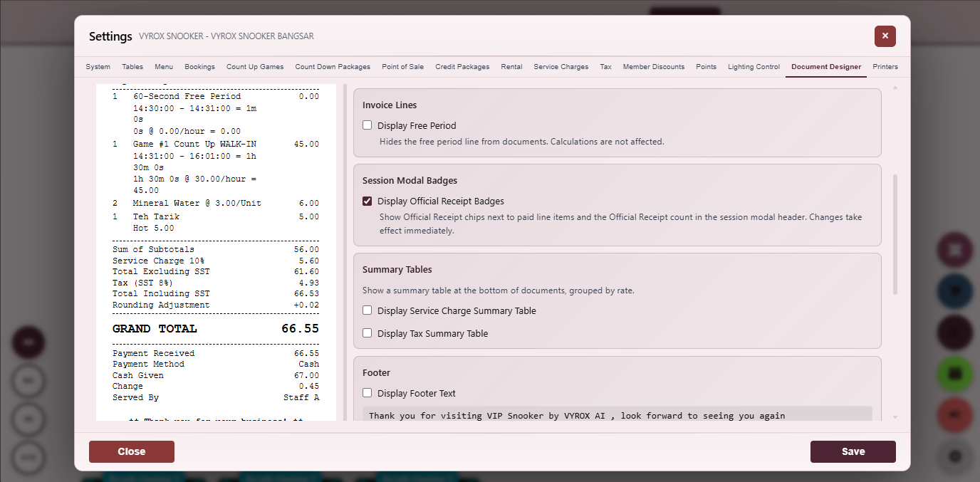The width and height of the screenshot is (980, 482).
Task: Click the 'Total Including SST' receipt line
Action: pyautogui.click(x=216, y=293)
